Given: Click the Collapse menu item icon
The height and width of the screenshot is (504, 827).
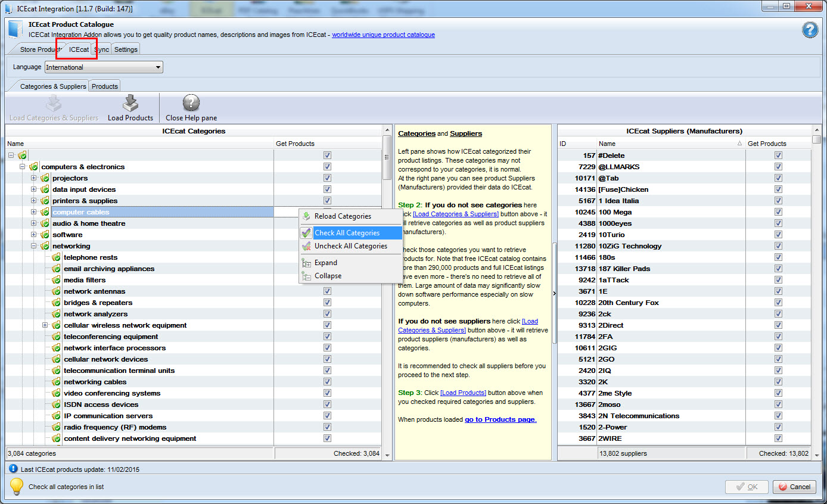Looking at the screenshot, I should coord(306,276).
